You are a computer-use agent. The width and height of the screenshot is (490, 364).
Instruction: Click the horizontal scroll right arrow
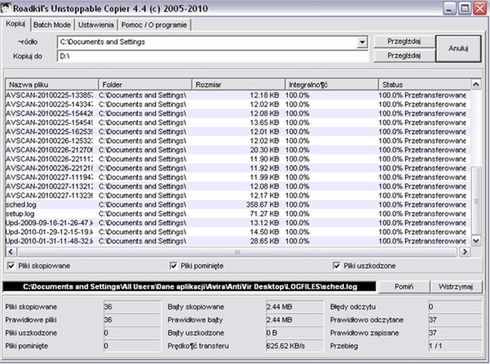pyautogui.click(x=465, y=252)
